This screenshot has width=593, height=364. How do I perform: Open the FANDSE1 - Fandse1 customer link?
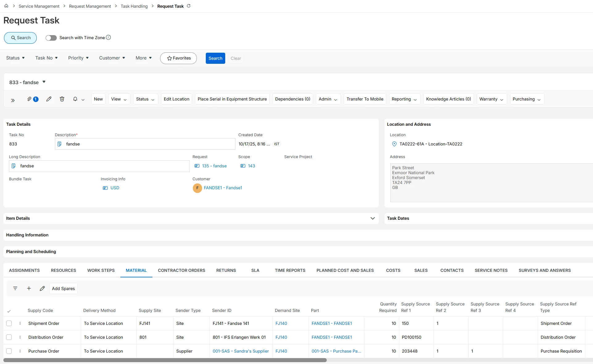tap(223, 188)
